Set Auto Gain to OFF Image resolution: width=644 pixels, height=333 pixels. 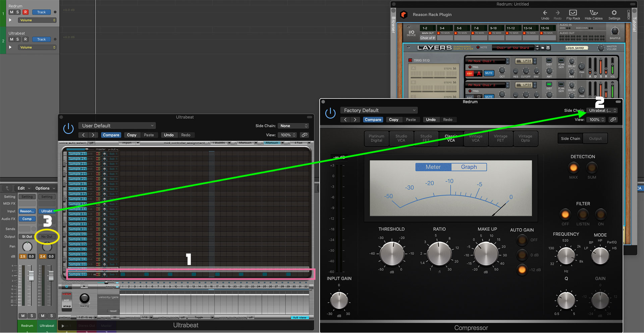[x=522, y=240]
